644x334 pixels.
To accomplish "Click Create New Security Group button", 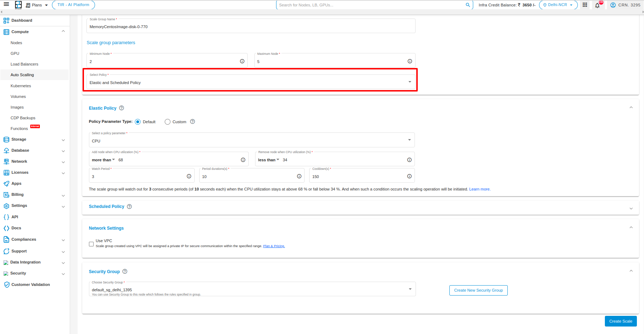I will point(478,290).
